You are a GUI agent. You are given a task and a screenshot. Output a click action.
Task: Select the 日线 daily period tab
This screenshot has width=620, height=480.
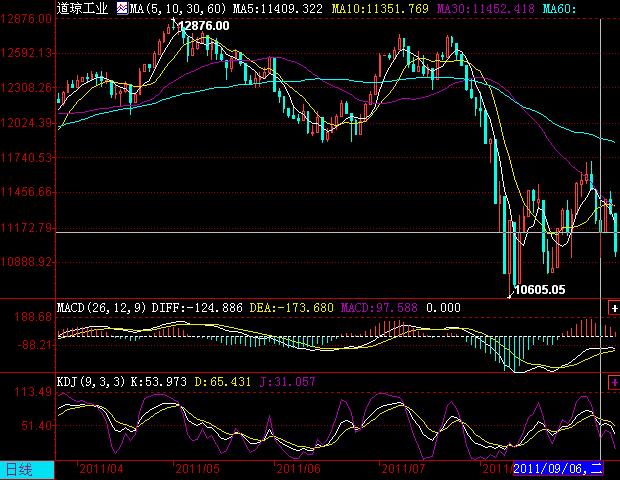point(26,470)
